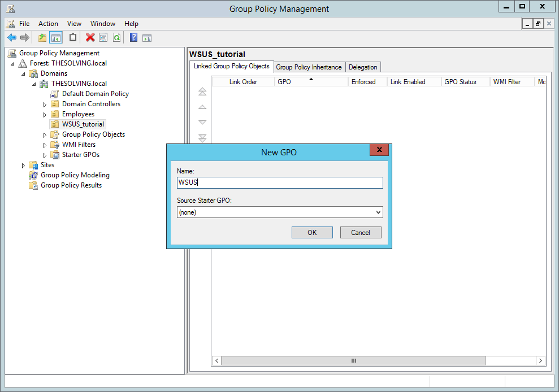Viewport: 559px width, 392px height.
Task: Expand the Domain Controllers tree node
Action: (45, 104)
